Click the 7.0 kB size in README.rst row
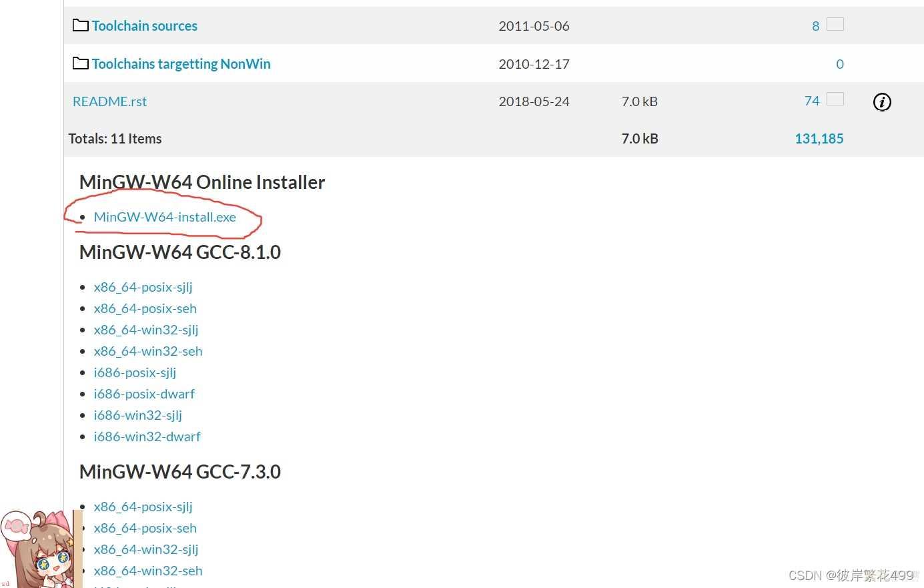Screen dimensions: 924x588 [640, 101]
